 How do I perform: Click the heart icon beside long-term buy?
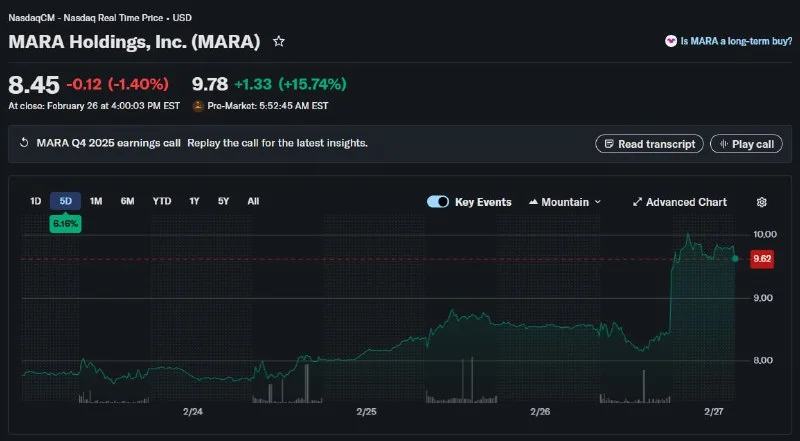tap(670, 41)
